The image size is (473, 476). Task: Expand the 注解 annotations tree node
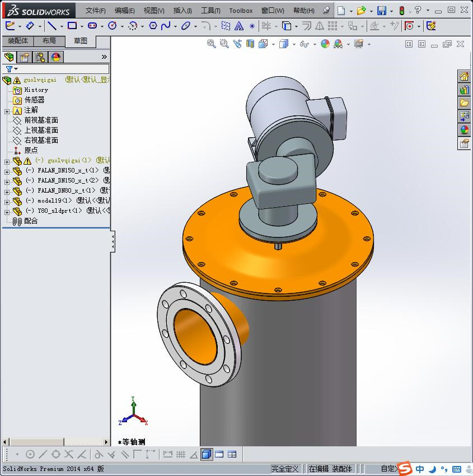(7, 111)
